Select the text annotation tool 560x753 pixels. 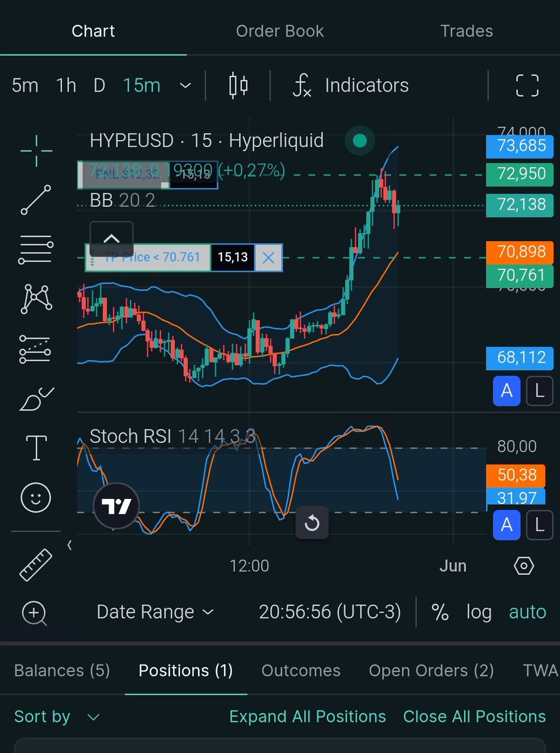(36, 447)
